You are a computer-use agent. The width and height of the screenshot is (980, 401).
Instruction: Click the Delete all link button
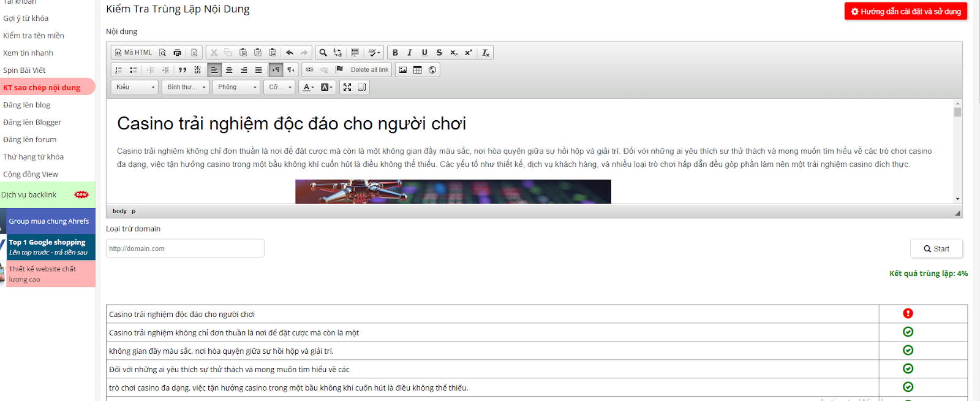tap(369, 70)
